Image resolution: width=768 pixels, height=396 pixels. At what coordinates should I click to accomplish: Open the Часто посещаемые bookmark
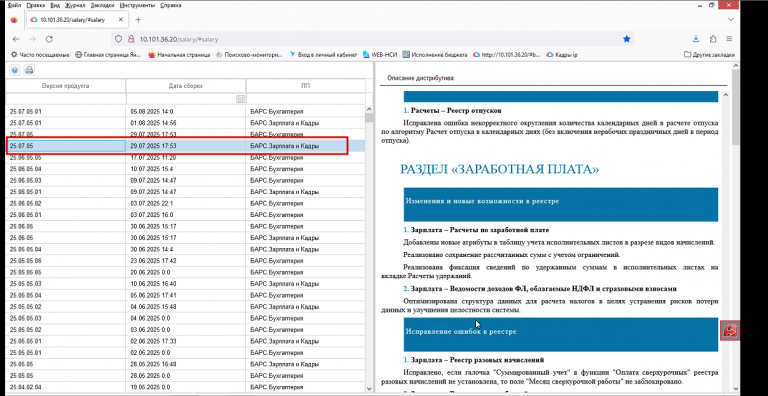pos(40,55)
